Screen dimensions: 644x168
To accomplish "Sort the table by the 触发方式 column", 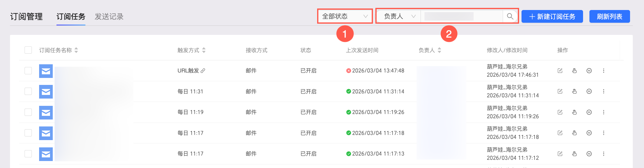I will click(204, 50).
